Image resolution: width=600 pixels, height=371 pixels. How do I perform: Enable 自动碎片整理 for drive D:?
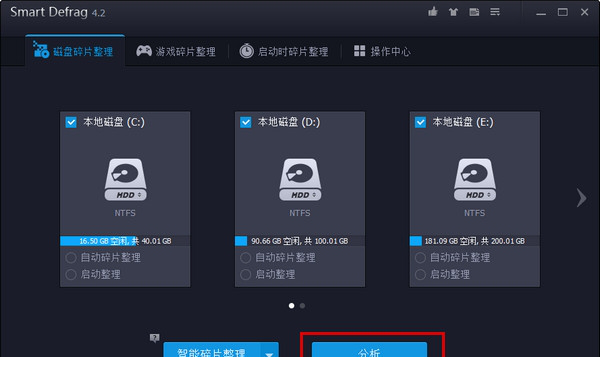[245, 258]
